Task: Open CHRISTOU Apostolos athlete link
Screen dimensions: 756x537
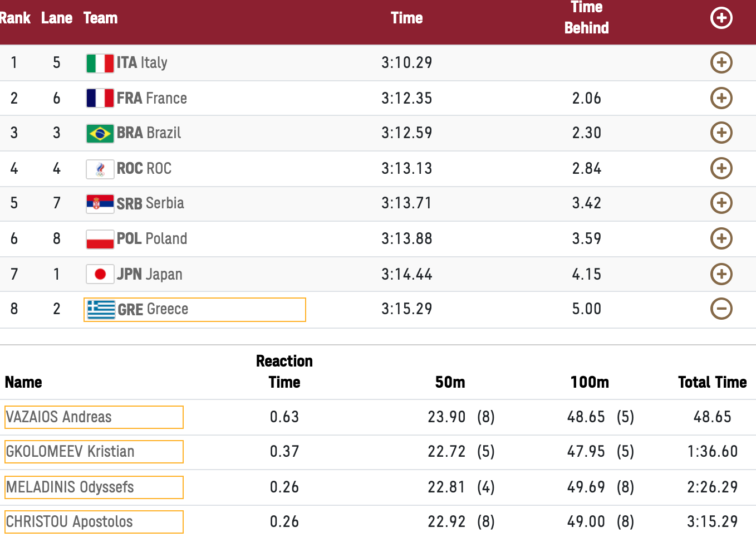Action: tap(94, 522)
